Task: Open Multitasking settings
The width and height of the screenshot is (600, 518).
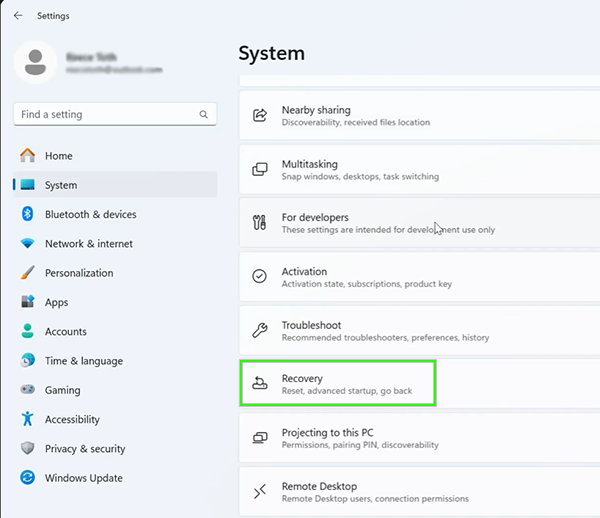Action: (x=419, y=169)
